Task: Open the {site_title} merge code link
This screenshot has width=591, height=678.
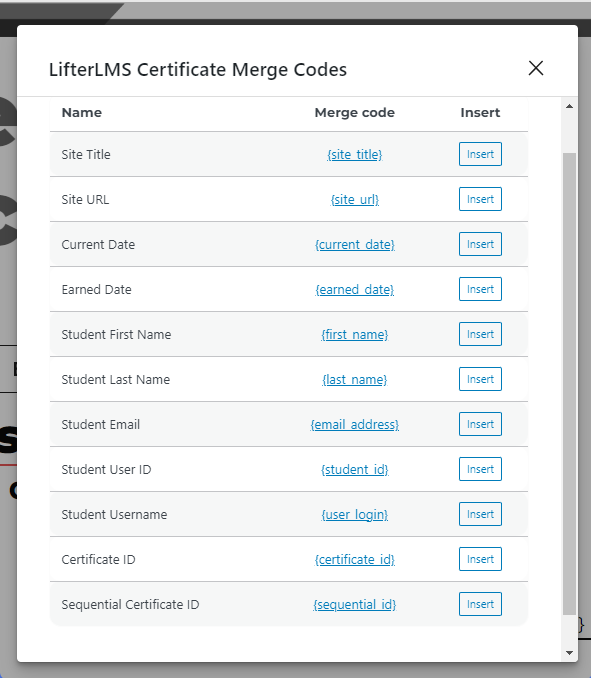Action: coord(355,154)
